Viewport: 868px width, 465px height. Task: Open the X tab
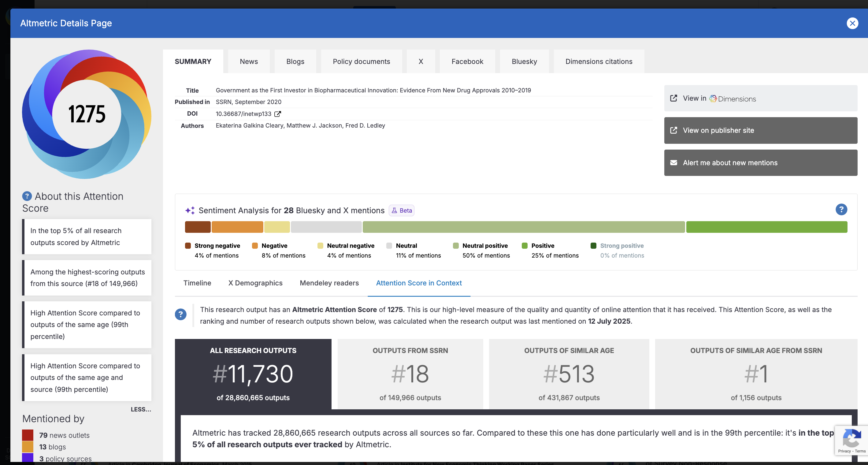pyautogui.click(x=421, y=61)
